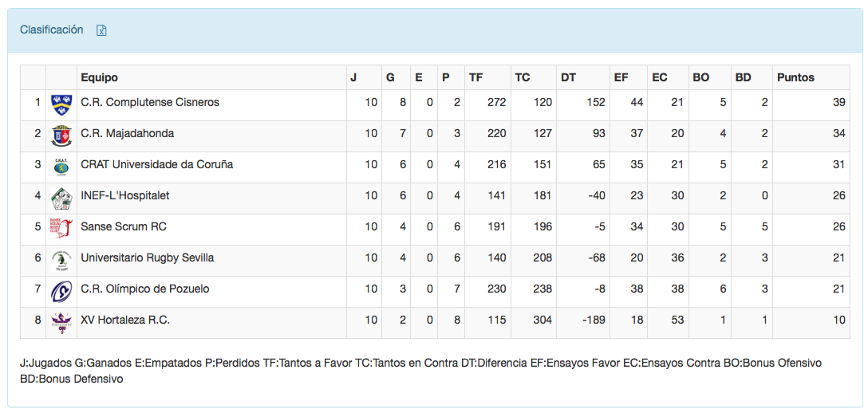The width and height of the screenshot is (868, 413).
Task: Click the INEF-L'Hospitalet team badge
Action: (x=61, y=197)
